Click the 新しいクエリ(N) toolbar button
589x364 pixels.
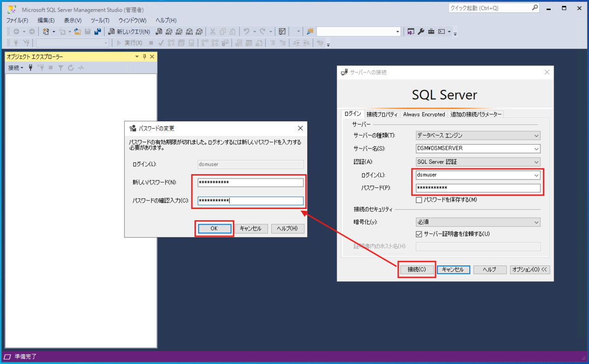tap(129, 31)
